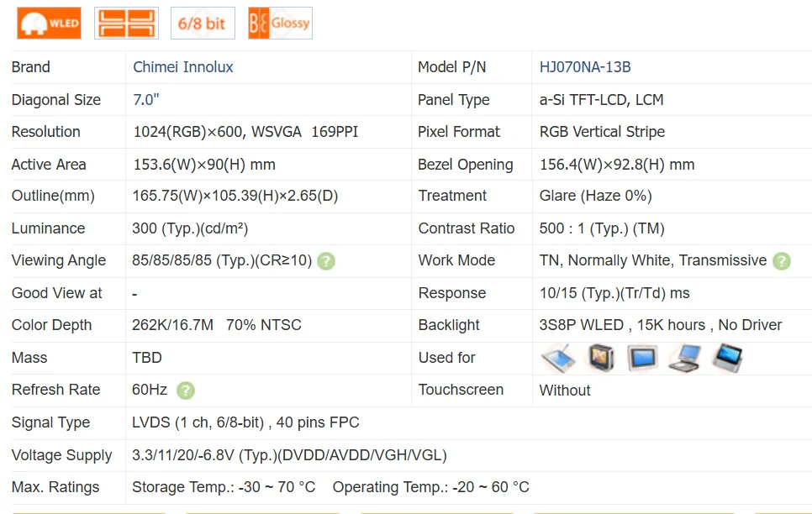
Task: Open the Chimei Innolux brand link
Action: pyautogui.click(x=182, y=67)
